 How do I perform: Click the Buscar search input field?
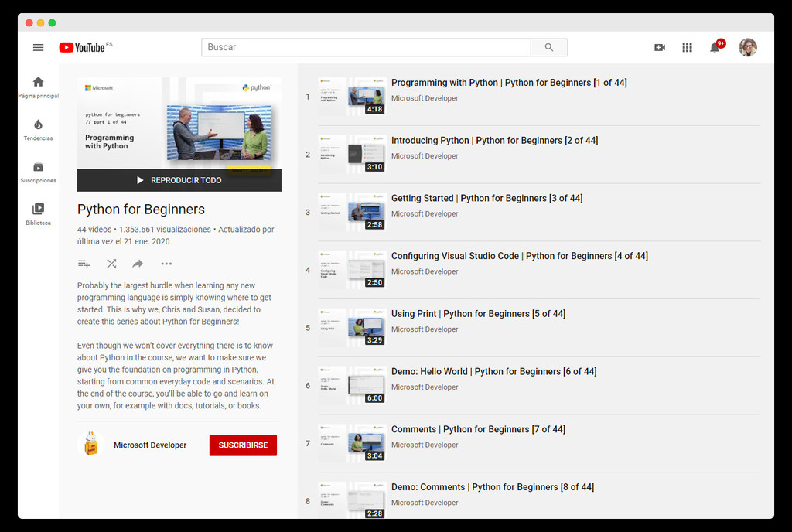pos(364,47)
